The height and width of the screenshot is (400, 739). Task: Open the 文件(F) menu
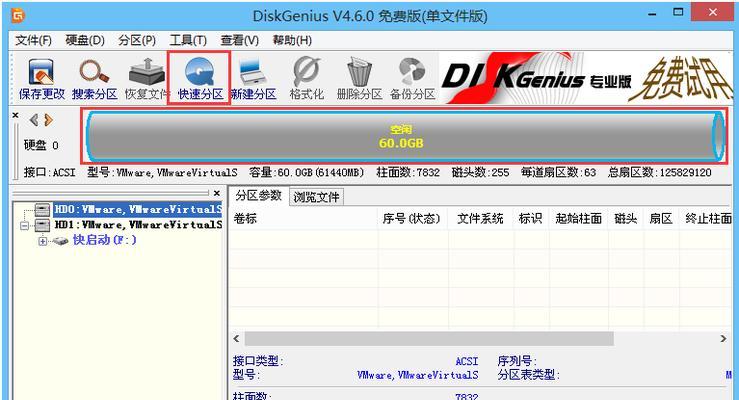33,41
